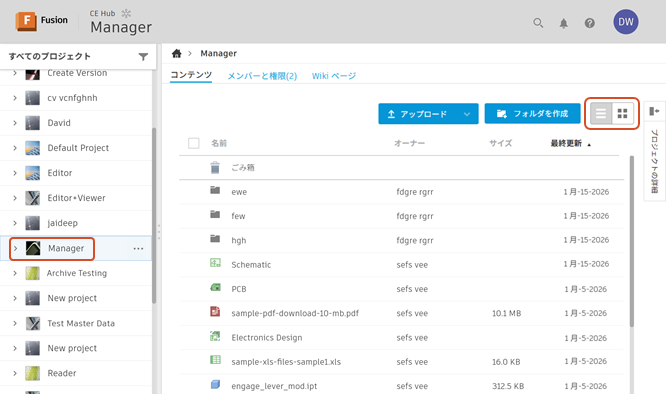Click the sidebar splitter handle
Image resolution: width=666 pixels, height=394 pixels.
[159, 232]
